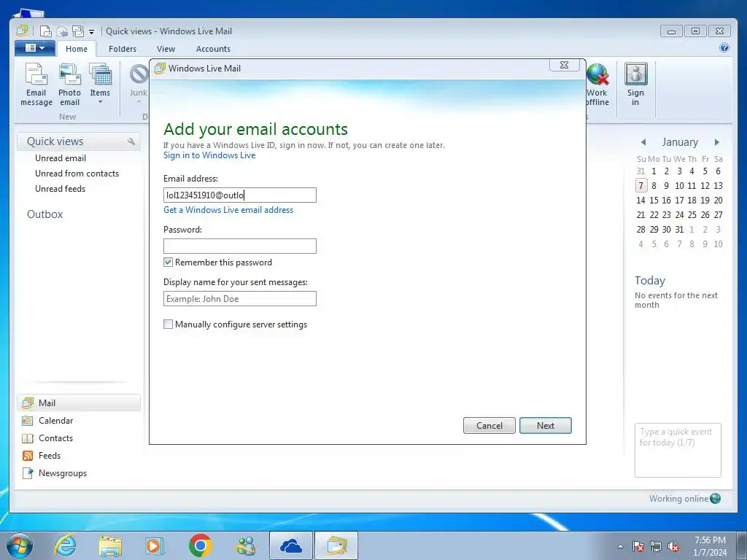
Task: Switch to the Accounts ribbon tab
Action: 213,49
